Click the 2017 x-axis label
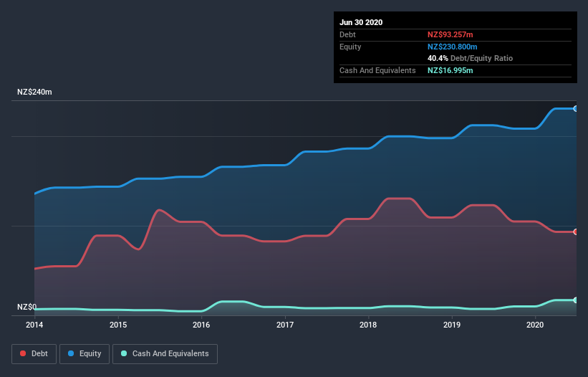The width and height of the screenshot is (588, 377). (285, 325)
